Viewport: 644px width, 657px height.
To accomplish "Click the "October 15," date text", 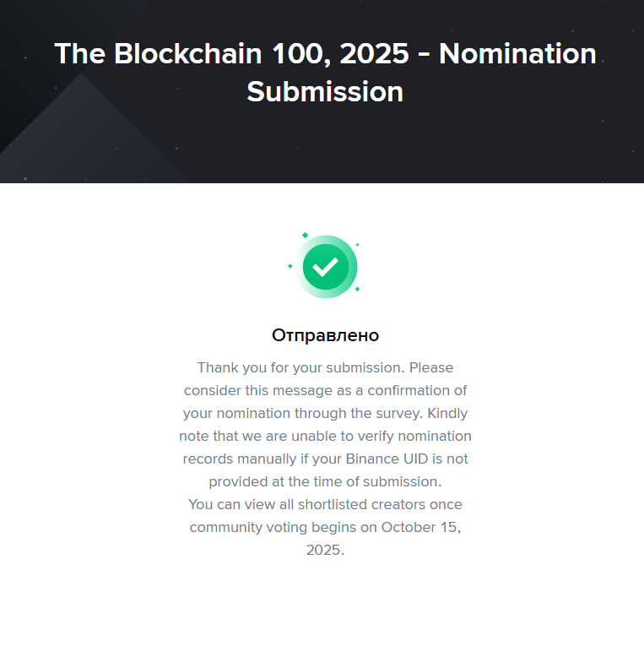I will pos(422,527).
